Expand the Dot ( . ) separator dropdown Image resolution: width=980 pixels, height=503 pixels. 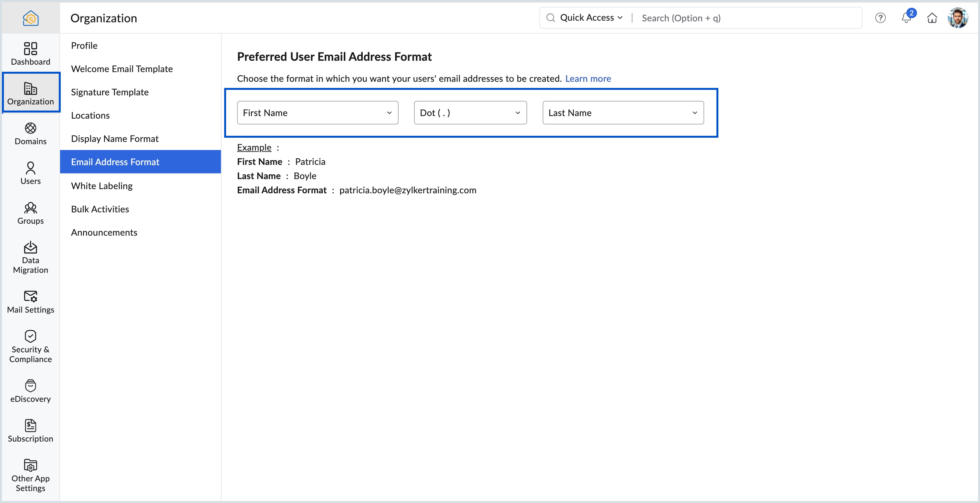point(470,113)
